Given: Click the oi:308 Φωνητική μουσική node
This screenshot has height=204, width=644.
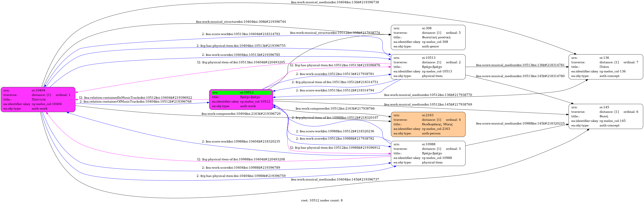Looking at the screenshot, I should 428,37.
